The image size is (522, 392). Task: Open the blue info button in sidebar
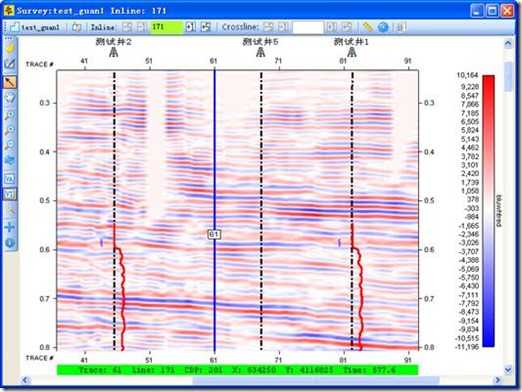tap(10, 243)
